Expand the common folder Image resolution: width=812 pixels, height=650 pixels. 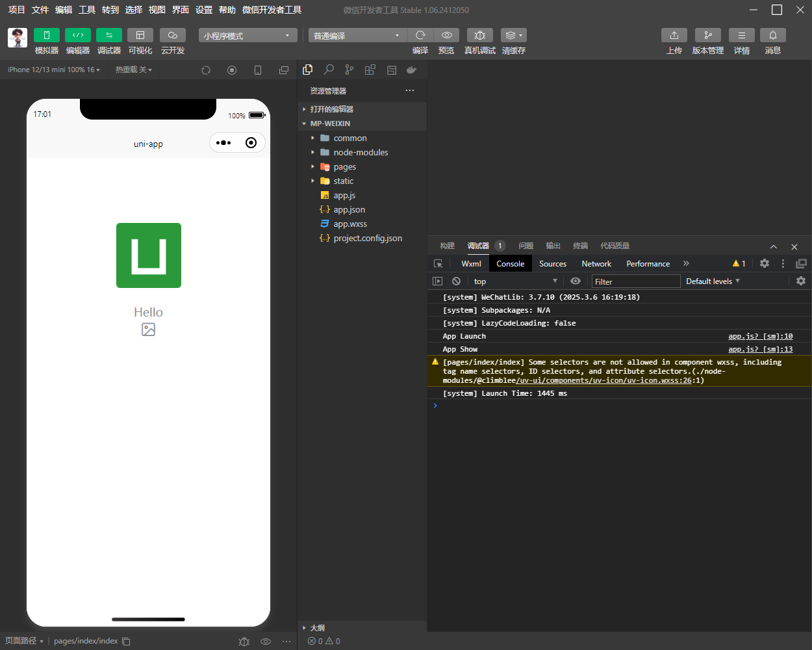pyautogui.click(x=362, y=138)
